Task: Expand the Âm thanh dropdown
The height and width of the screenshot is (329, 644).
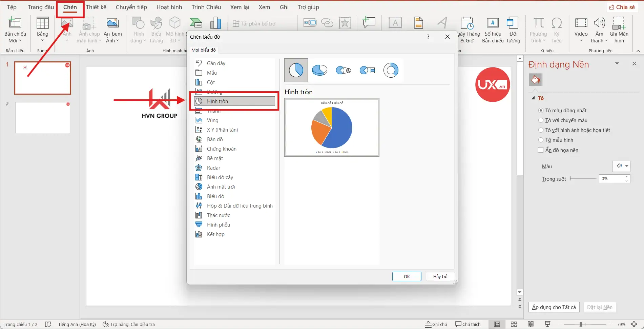Action: tap(599, 40)
